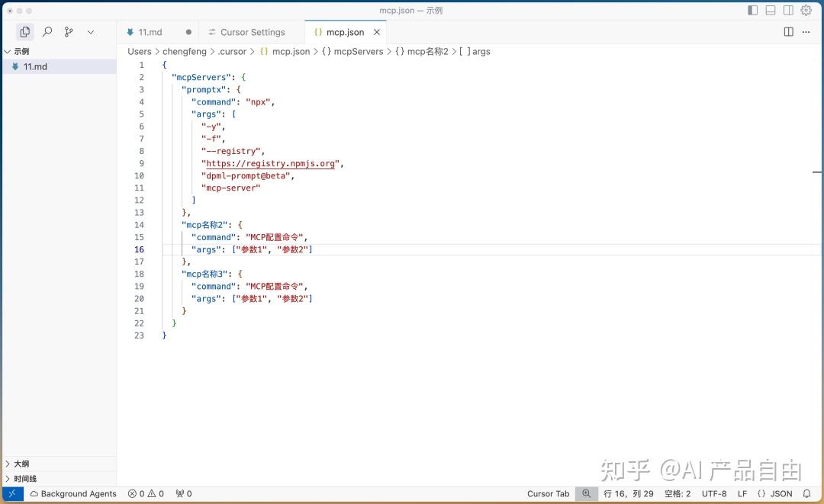Open the ports forwarded indicator

point(184,493)
